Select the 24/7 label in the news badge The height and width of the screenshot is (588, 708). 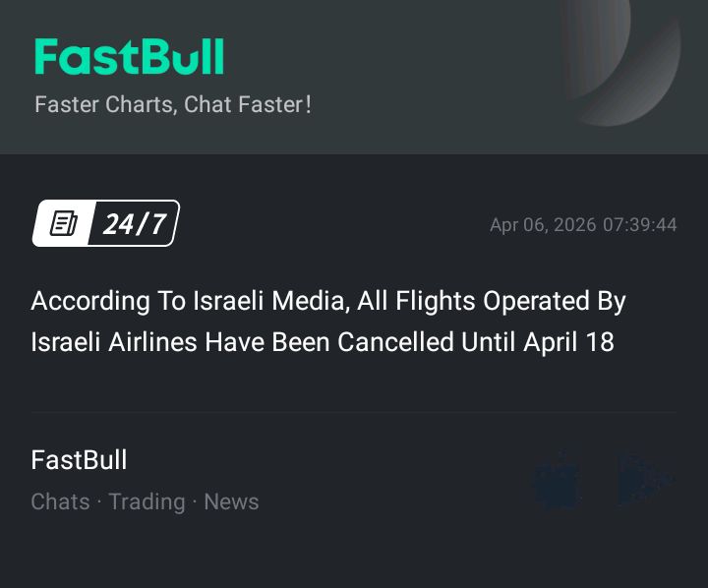click(x=134, y=223)
